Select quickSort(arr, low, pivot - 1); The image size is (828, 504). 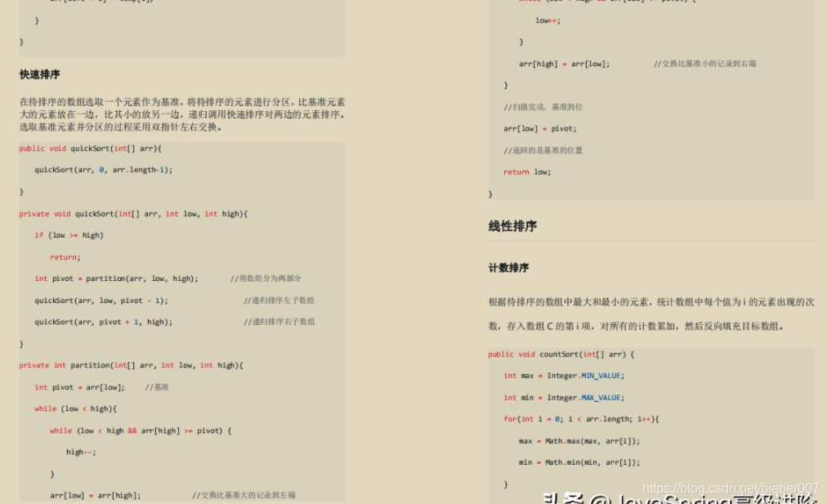coord(101,301)
